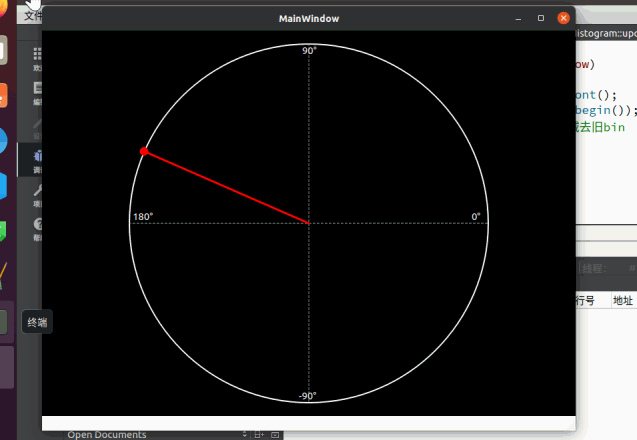Close the Open Documents side pane
Image resolution: width=637 pixels, height=440 pixels.
point(275,435)
